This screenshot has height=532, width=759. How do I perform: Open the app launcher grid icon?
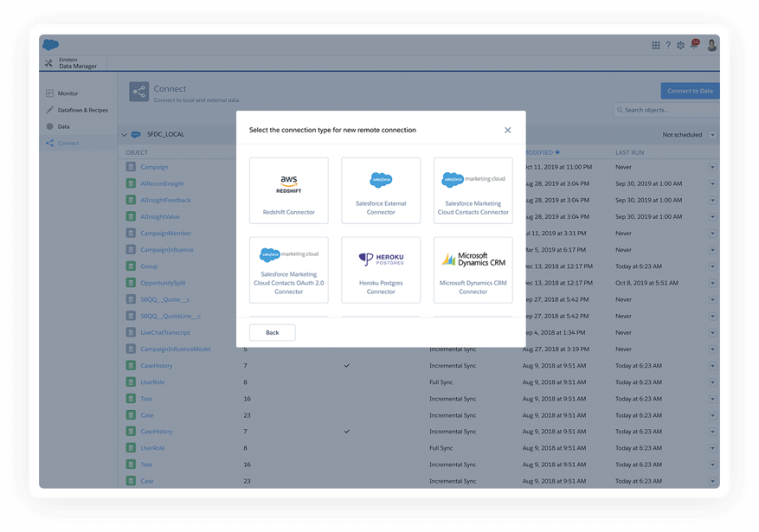(x=655, y=45)
